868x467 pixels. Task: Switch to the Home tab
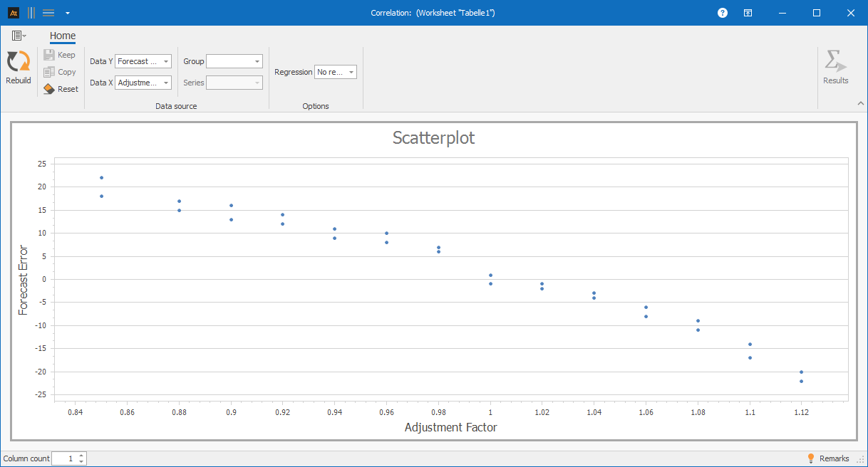[63, 36]
